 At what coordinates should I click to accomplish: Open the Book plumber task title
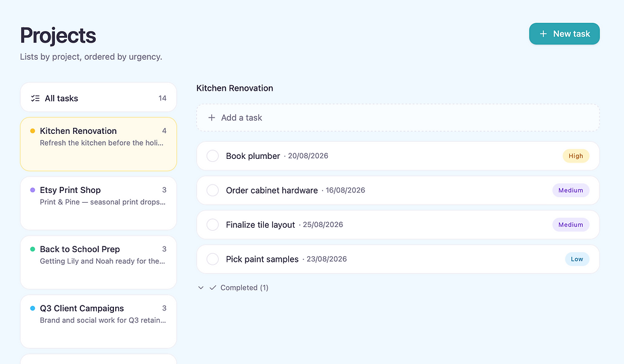click(253, 156)
